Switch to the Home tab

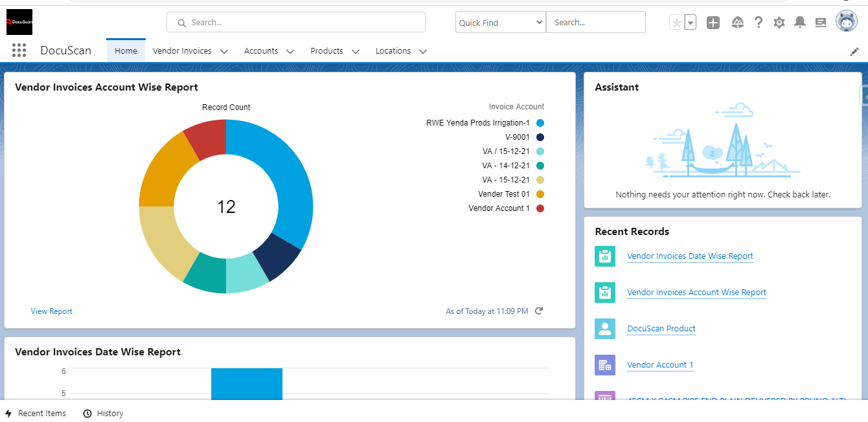pos(125,50)
